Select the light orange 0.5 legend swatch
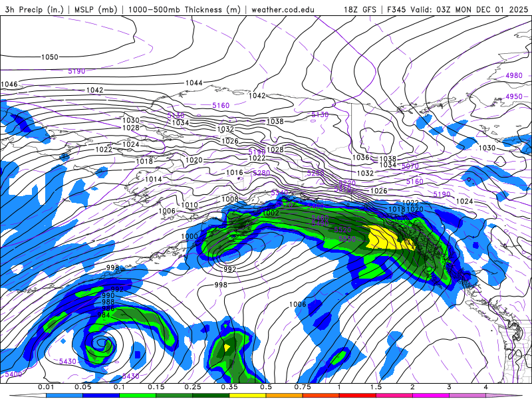The image size is (532, 399). tap(285, 396)
